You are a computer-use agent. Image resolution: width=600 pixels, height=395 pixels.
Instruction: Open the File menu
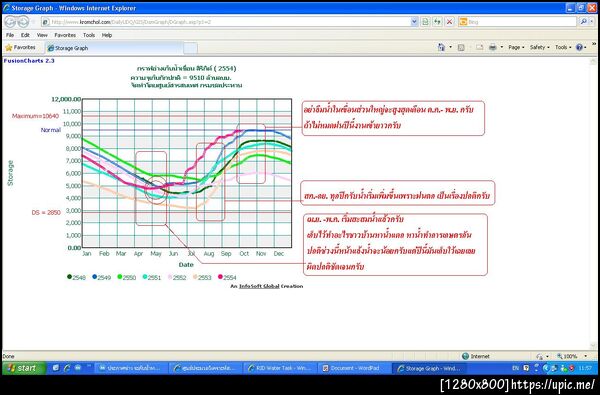(10, 35)
